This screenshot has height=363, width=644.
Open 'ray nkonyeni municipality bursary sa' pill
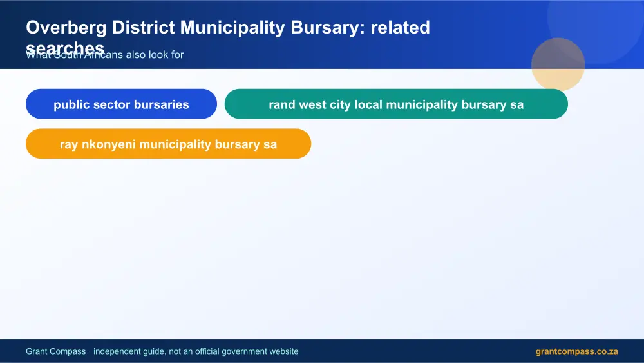[x=168, y=144]
